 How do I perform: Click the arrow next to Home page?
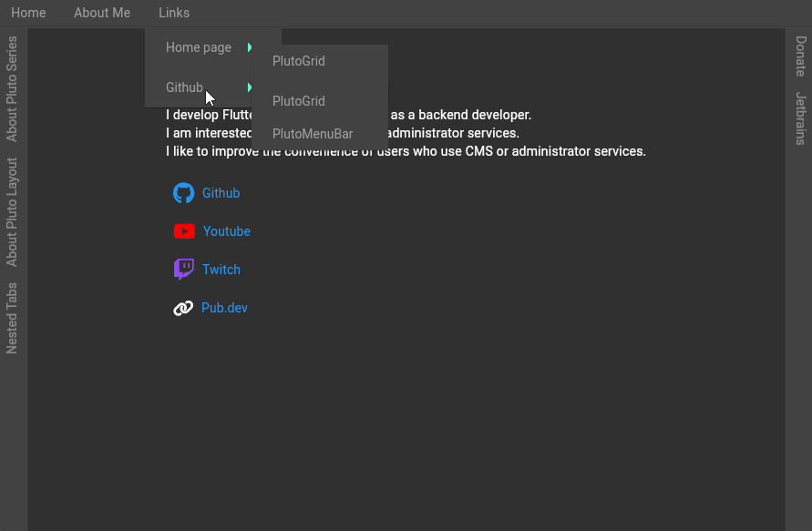coord(249,47)
